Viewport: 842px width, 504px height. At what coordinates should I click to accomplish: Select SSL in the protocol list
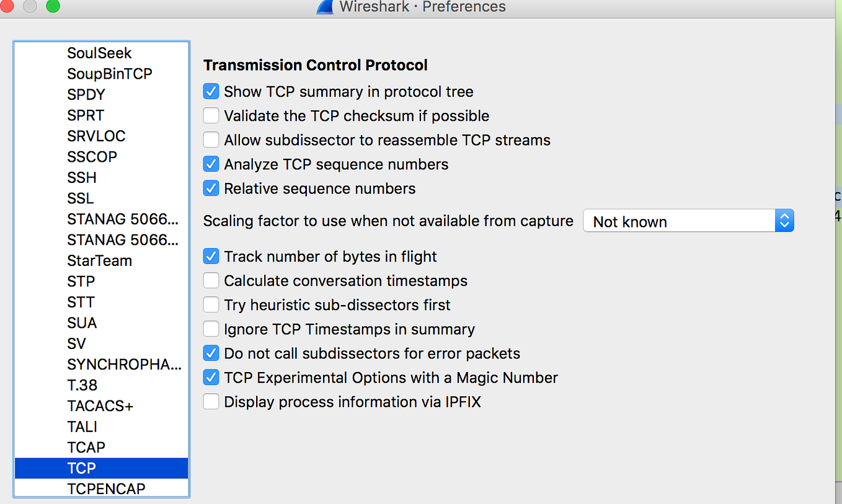pos(81,198)
